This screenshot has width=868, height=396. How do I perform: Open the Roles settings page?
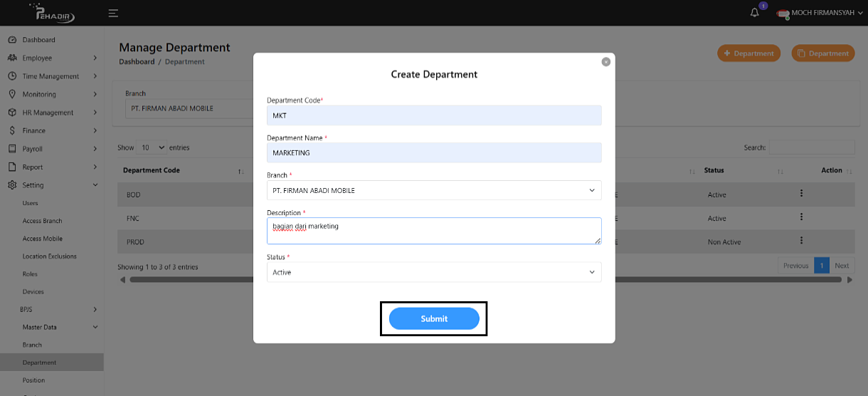(30, 274)
